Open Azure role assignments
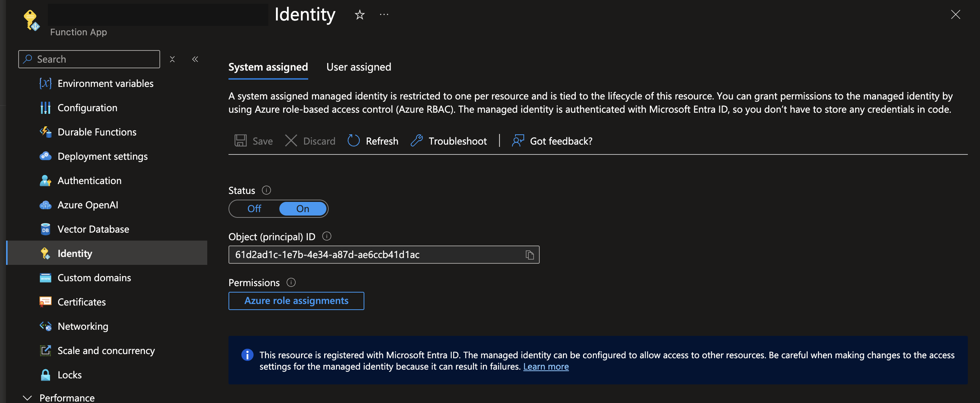The width and height of the screenshot is (980, 403). click(296, 301)
